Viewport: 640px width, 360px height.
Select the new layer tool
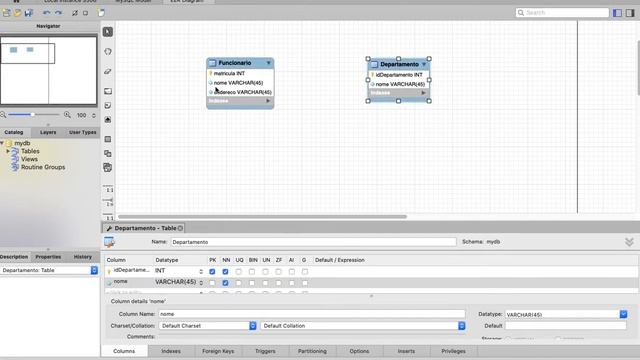[x=108, y=91]
